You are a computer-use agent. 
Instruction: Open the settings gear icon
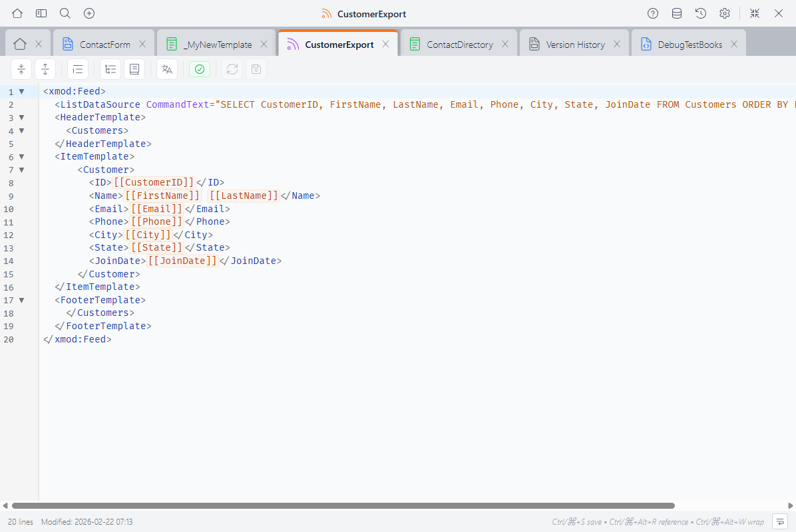coord(725,14)
